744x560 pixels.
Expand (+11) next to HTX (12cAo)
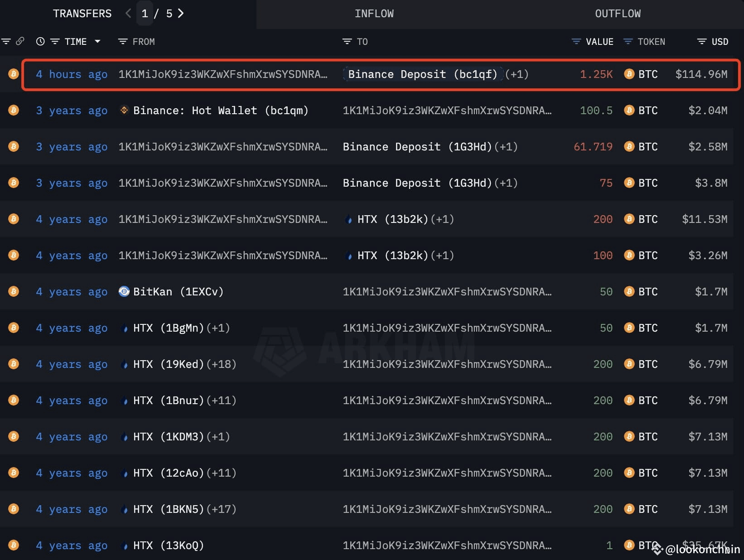pos(221,473)
